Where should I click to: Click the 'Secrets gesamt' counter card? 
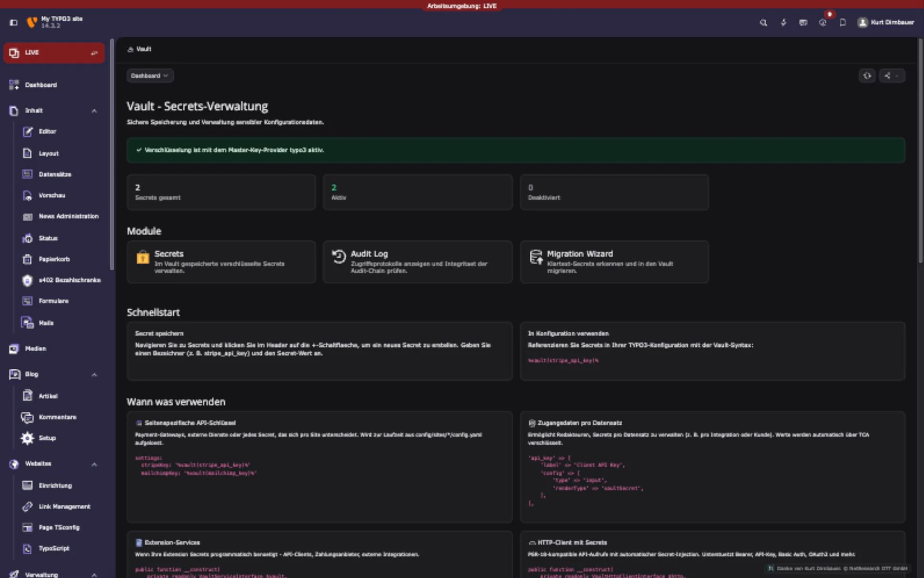[221, 192]
